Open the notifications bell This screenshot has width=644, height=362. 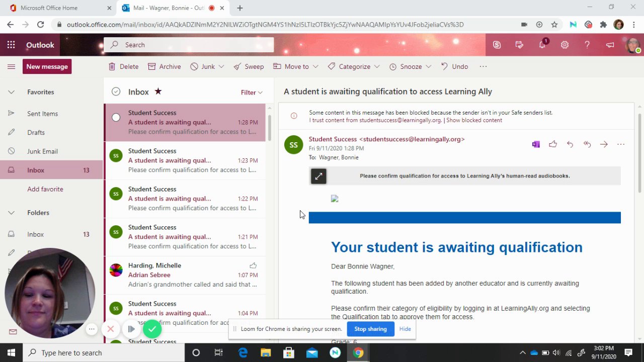(x=542, y=45)
